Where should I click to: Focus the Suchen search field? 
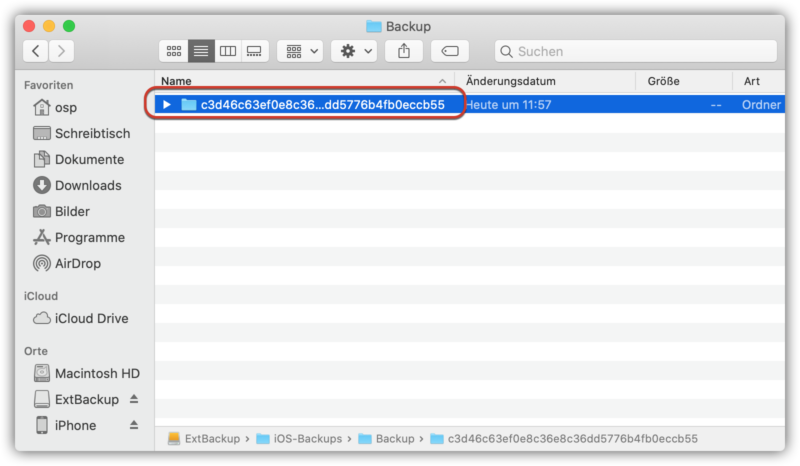click(636, 52)
